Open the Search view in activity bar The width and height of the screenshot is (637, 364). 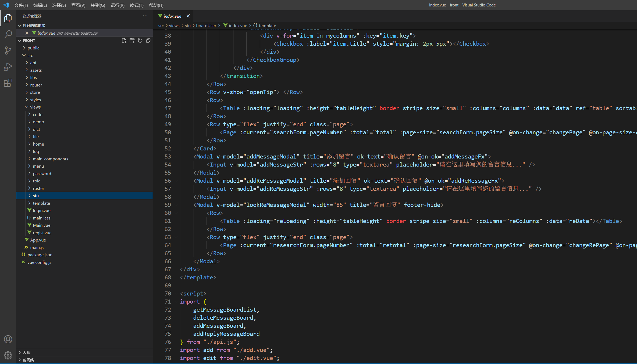8,34
